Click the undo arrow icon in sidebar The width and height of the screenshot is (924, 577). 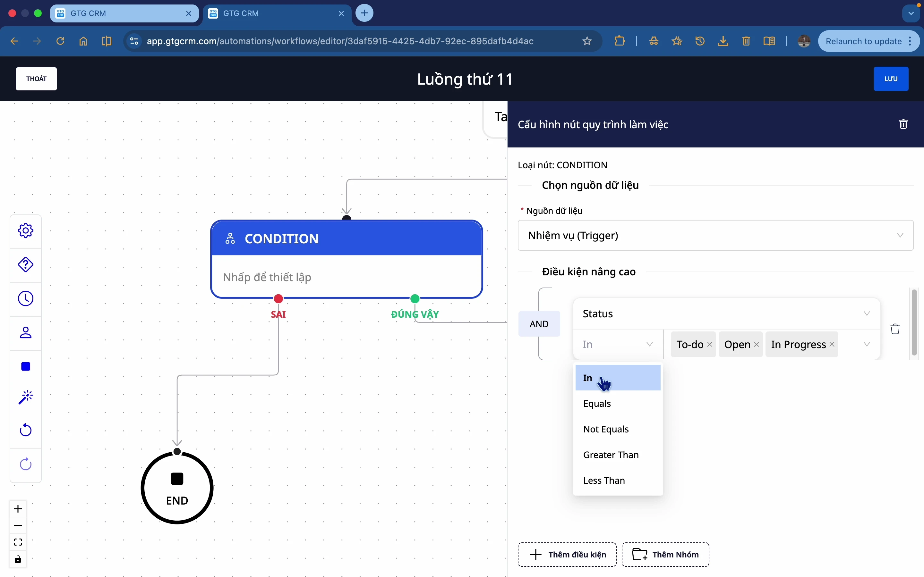coord(26,430)
